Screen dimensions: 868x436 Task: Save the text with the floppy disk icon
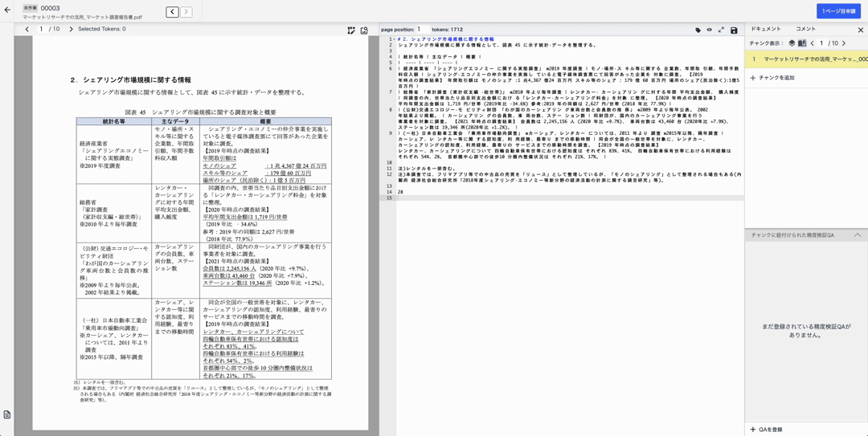(x=734, y=30)
